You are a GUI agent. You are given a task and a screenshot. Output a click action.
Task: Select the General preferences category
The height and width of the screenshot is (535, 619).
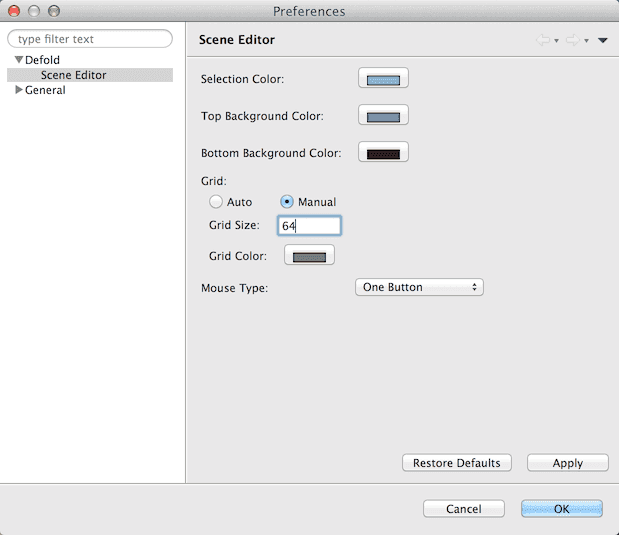pyautogui.click(x=45, y=90)
